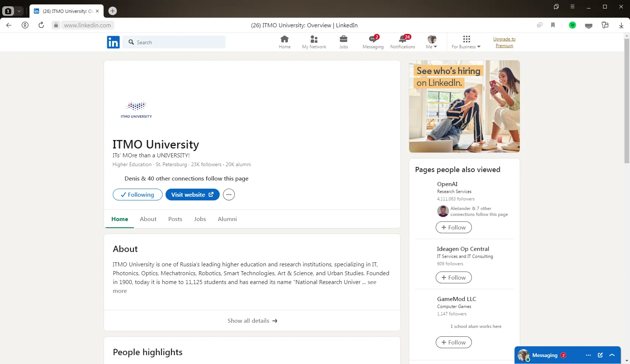Switch to the Jobs tab on page
Screen dimensions: 630x364
[x=200, y=219]
